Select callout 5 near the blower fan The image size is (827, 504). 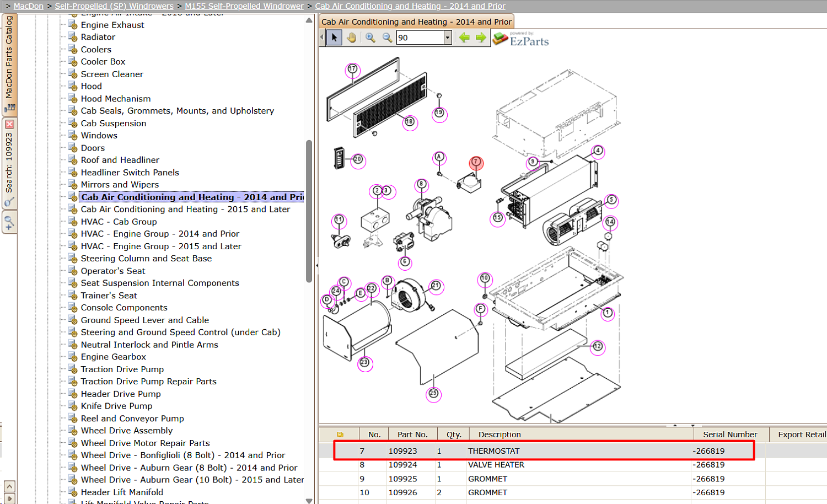coord(611,200)
